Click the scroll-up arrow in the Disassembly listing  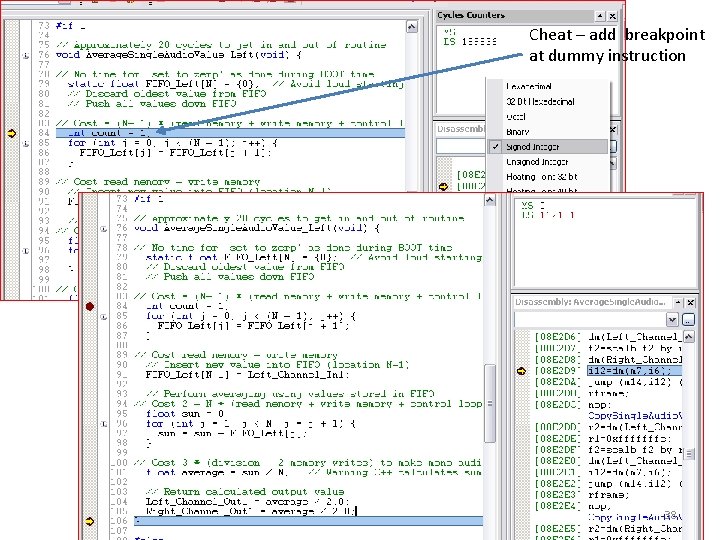click(689, 337)
